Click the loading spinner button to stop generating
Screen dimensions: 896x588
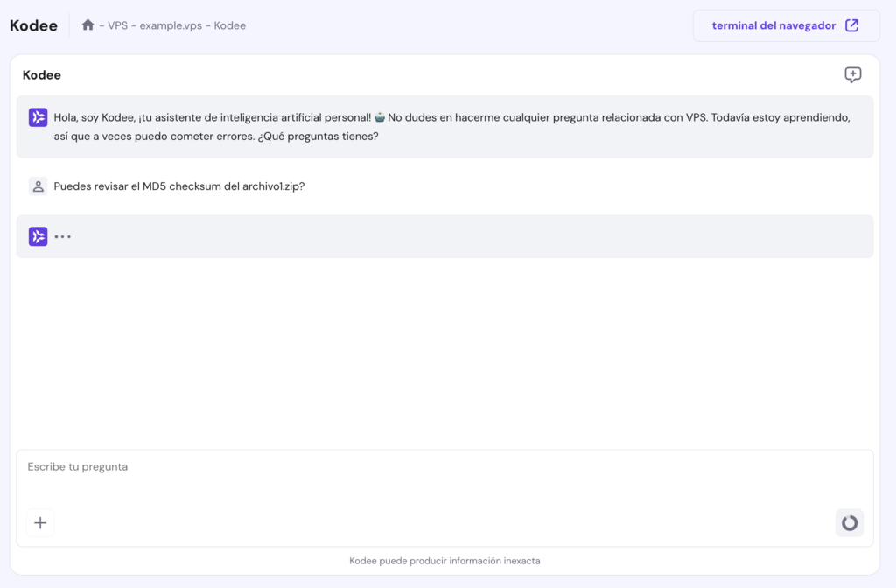(848, 522)
